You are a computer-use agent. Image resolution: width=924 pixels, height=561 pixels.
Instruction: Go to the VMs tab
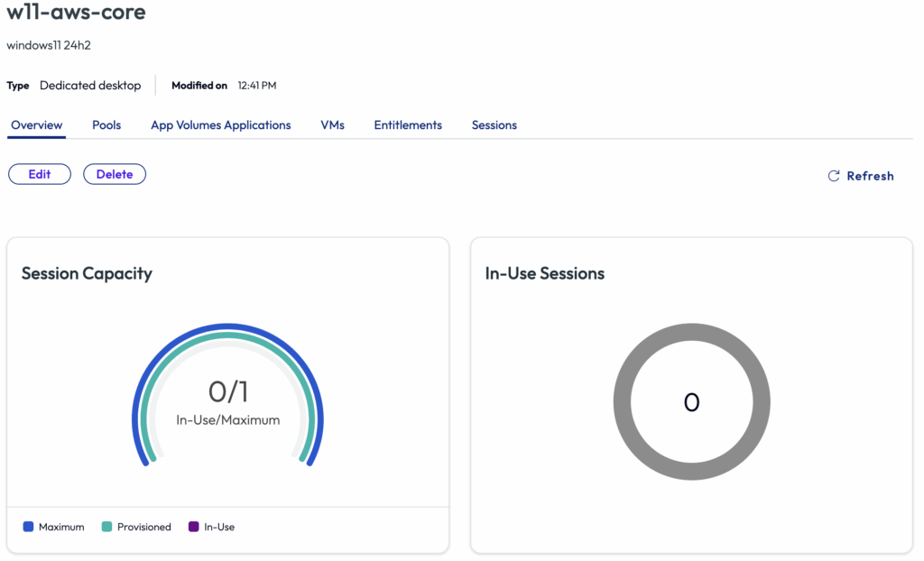pos(332,125)
